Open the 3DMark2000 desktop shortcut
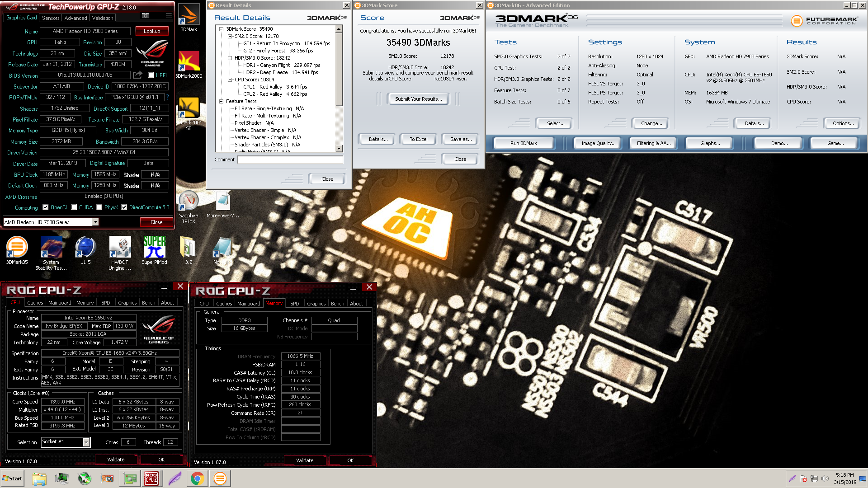868x488 pixels. pyautogui.click(x=189, y=64)
